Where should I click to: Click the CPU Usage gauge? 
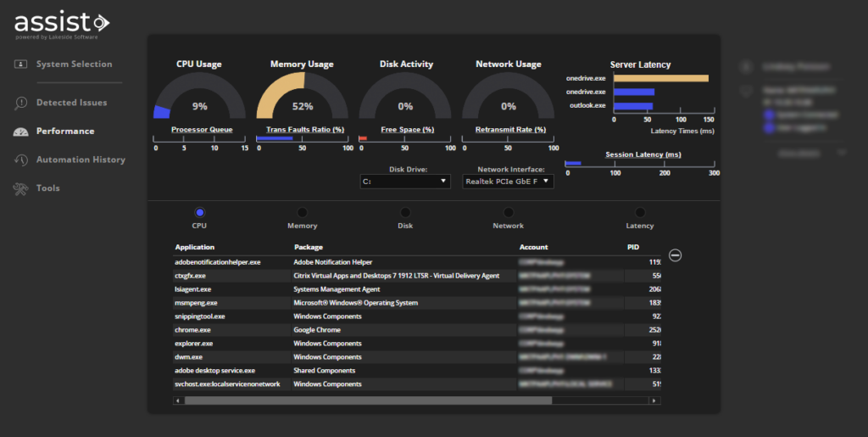[x=199, y=95]
